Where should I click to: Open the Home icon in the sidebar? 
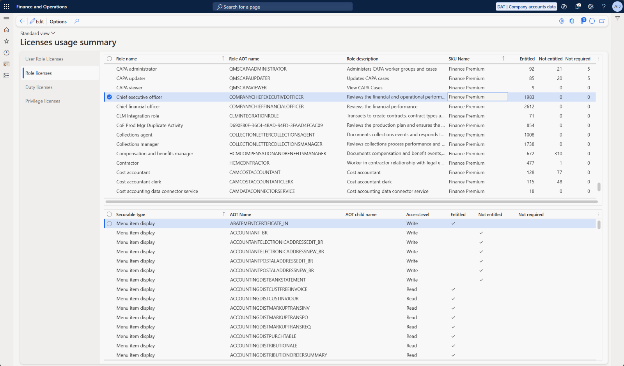click(6, 30)
